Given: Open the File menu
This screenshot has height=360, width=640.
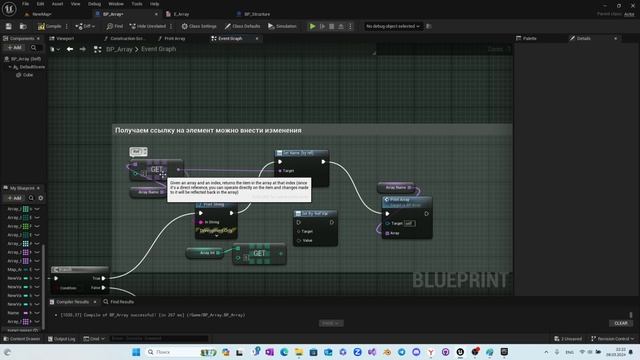Looking at the screenshot, I should click(x=25, y=4).
